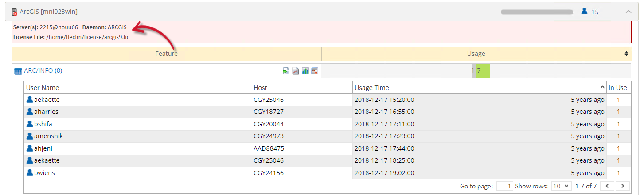Click usage time 2018-12-17 17:23:00
The image size is (644, 195).
tap(384, 136)
